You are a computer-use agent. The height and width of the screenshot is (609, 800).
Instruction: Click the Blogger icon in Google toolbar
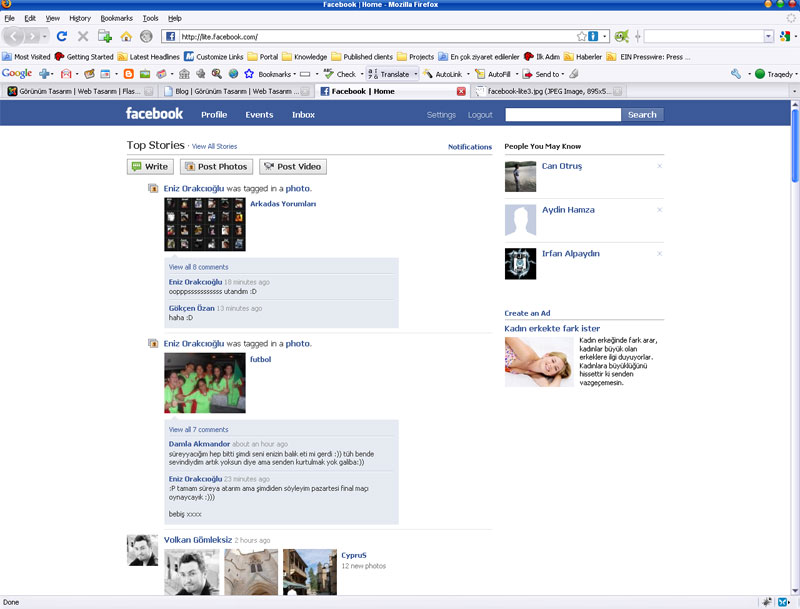[x=129, y=74]
